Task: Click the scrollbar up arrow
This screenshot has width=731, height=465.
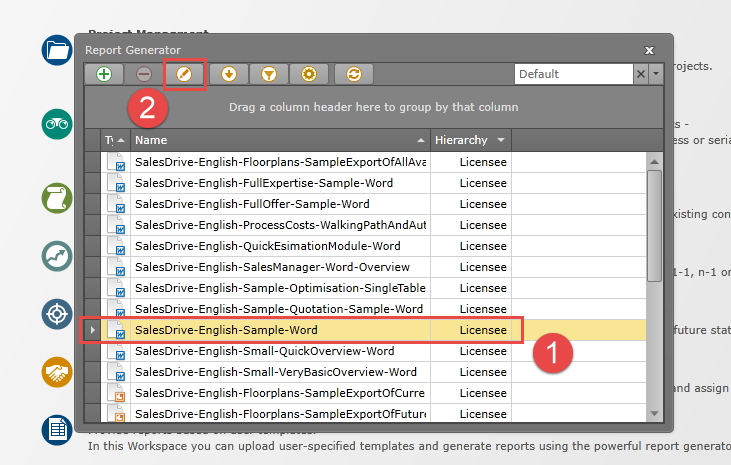Action: coord(654,161)
